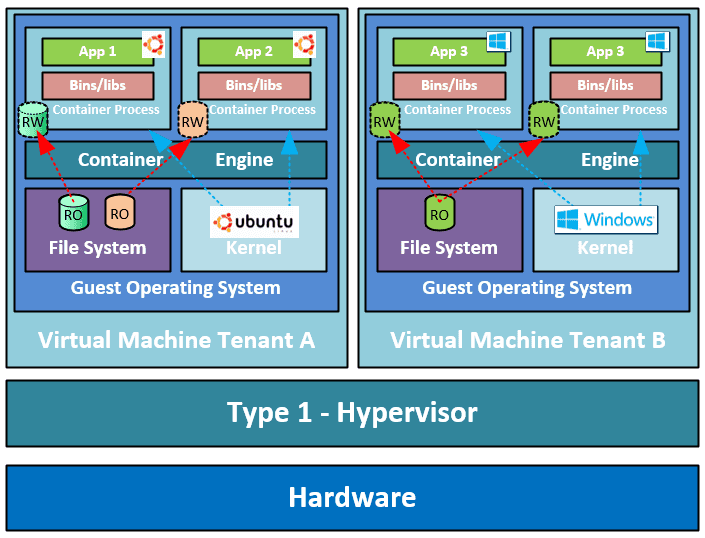
Task: Click the Windows logo above the Kernel
Action: tap(606, 219)
